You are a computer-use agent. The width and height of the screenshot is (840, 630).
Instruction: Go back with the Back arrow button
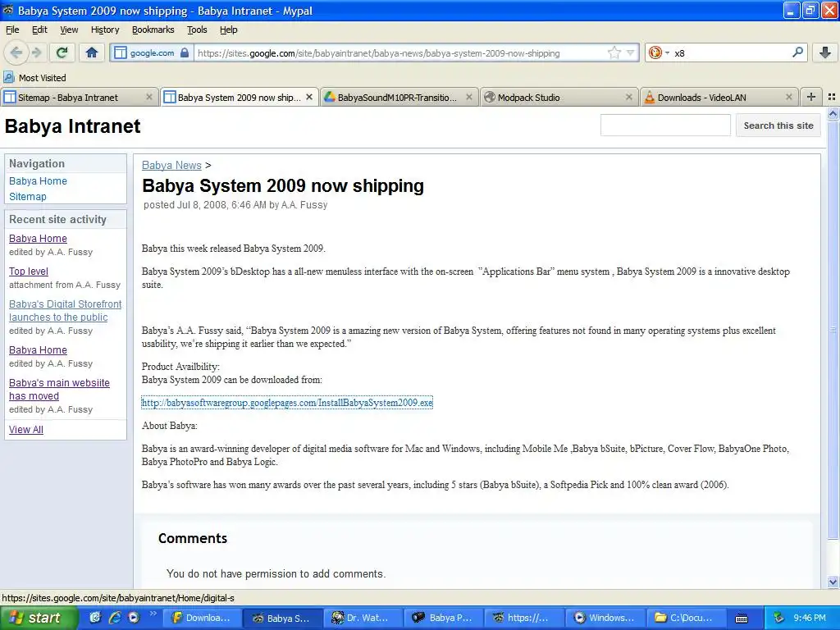(16, 52)
